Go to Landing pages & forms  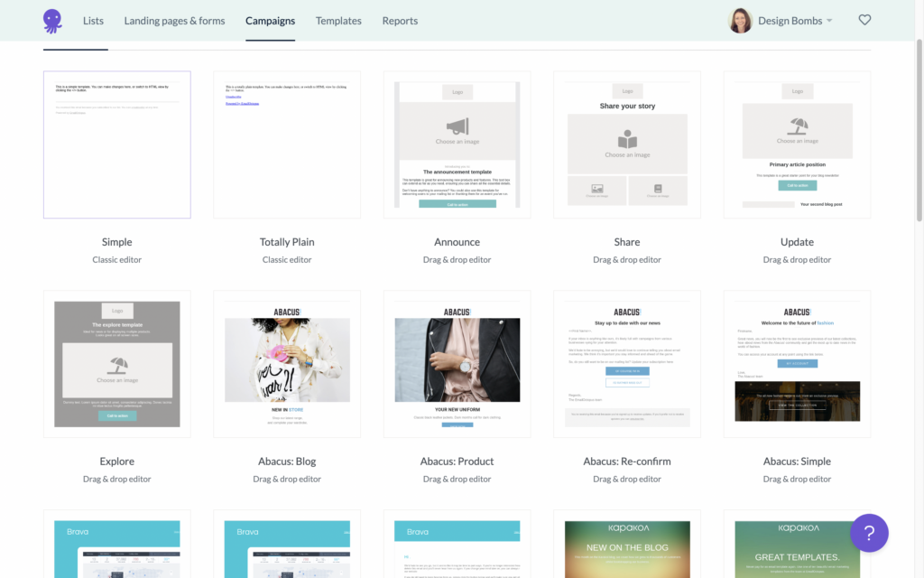[x=174, y=21]
